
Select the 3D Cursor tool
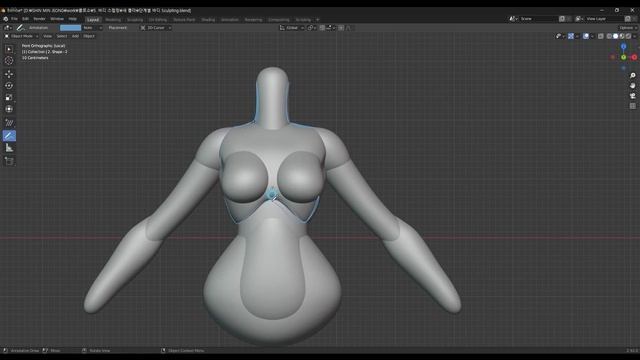[9, 60]
